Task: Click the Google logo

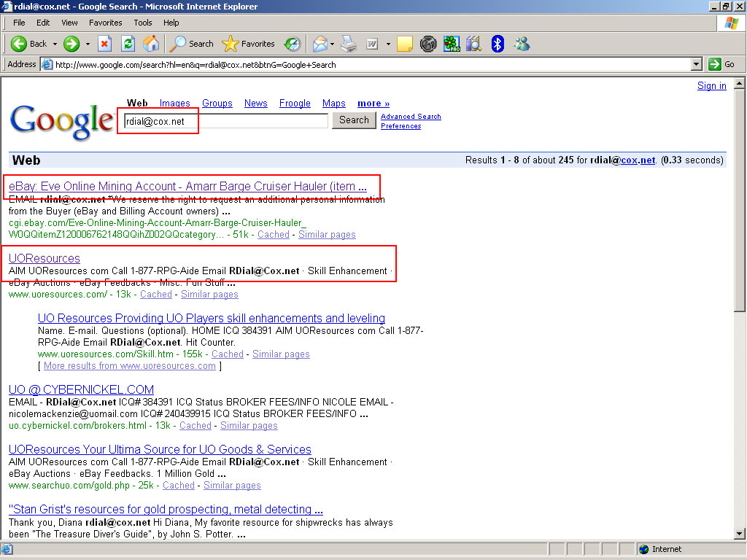Action: click(x=62, y=122)
